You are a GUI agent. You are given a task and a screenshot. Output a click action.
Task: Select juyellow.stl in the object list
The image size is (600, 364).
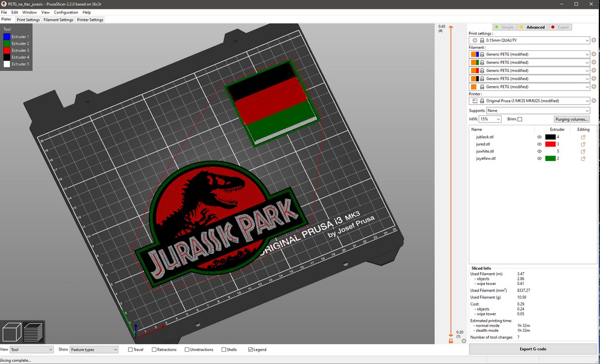point(486,158)
